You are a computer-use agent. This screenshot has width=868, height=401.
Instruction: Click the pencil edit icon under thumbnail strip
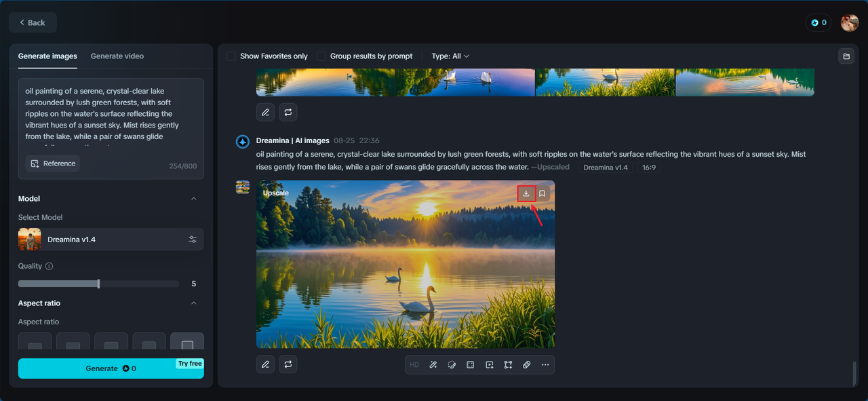[265, 112]
